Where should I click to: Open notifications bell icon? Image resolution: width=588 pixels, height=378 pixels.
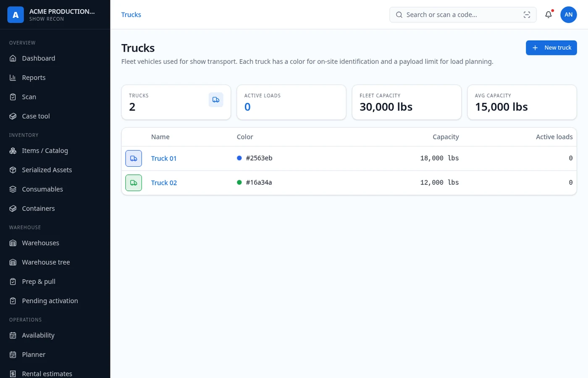[x=549, y=15]
